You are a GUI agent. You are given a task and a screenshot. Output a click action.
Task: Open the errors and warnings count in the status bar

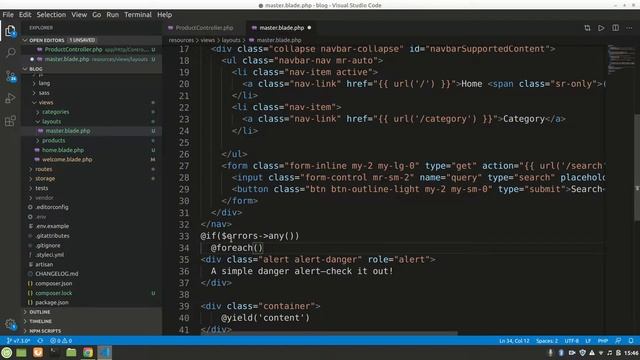click(x=61, y=340)
